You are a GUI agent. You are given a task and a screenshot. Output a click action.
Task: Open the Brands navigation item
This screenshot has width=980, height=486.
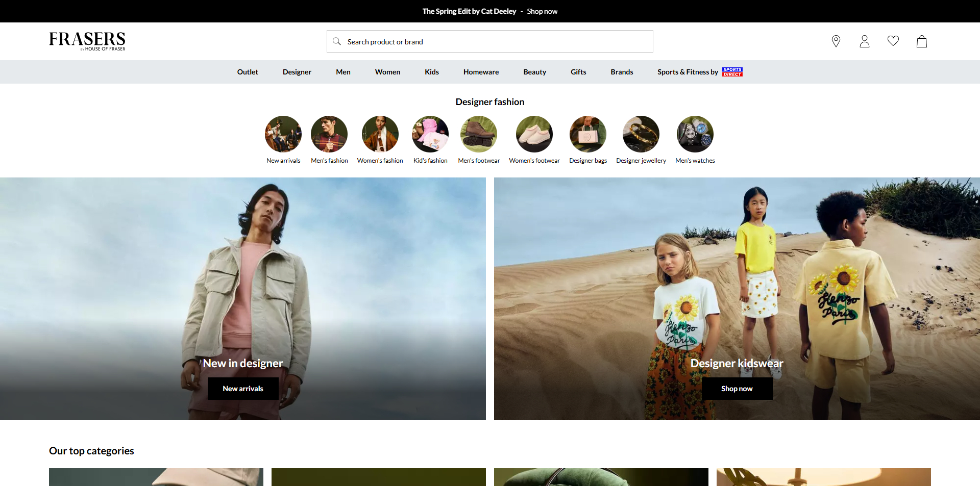click(x=622, y=72)
